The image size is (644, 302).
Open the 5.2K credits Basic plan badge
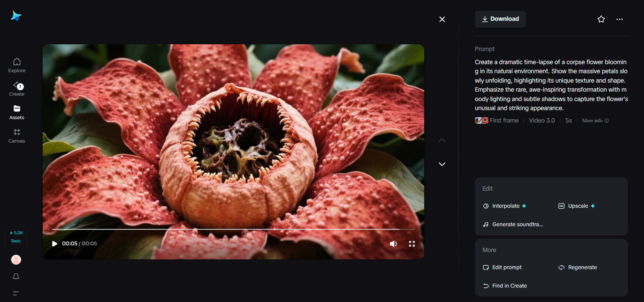coord(16,237)
